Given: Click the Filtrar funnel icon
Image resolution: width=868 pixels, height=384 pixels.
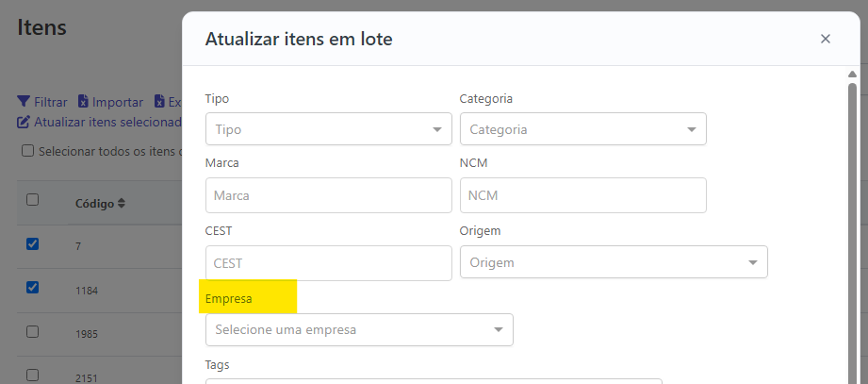Looking at the screenshot, I should tap(24, 102).
